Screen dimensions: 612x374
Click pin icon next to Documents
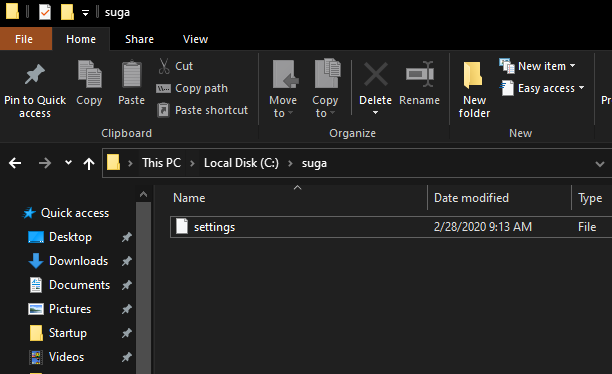126,285
